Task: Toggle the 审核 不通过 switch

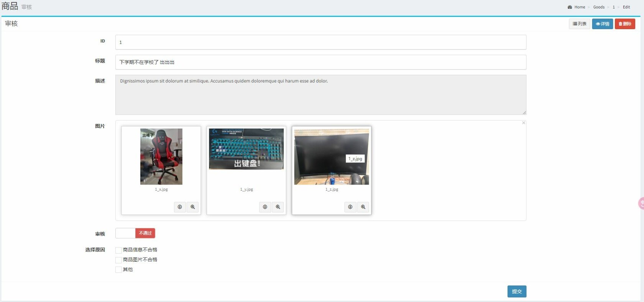Action: 135,233
